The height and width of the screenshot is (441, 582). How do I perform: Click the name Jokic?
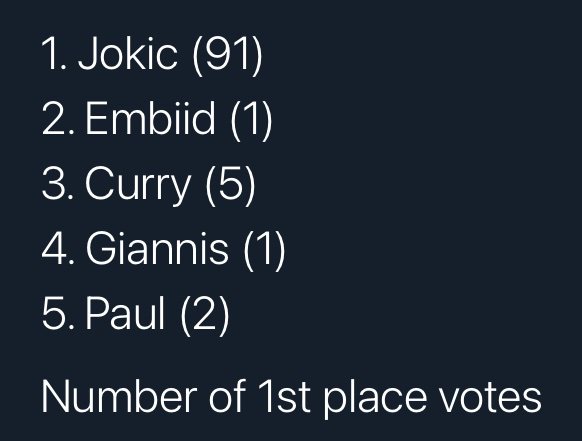tap(128, 53)
